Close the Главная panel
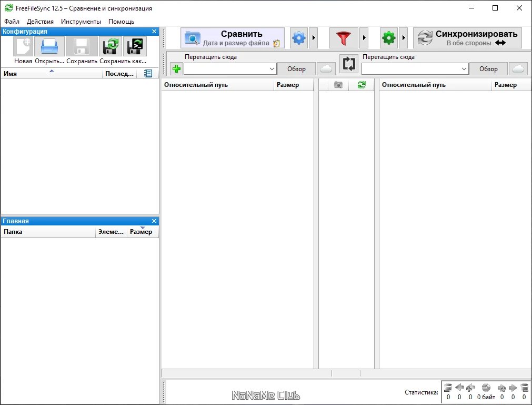This screenshot has width=532, height=405. click(x=154, y=221)
